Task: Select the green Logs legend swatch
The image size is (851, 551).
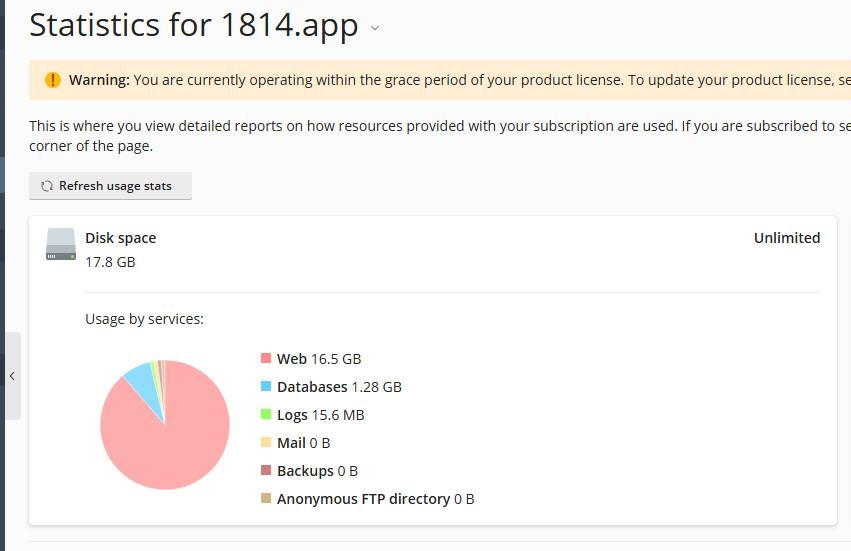Action: pyautogui.click(x=266, y=414)
